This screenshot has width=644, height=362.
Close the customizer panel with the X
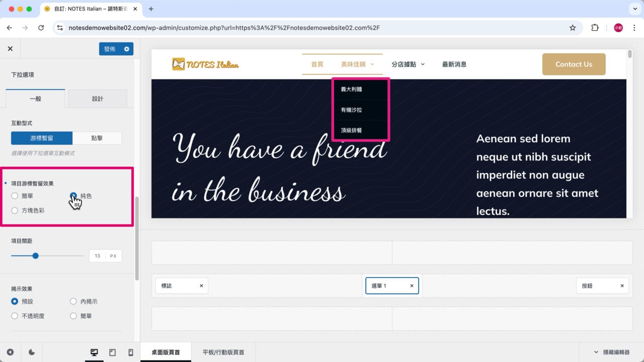(11, 48)
